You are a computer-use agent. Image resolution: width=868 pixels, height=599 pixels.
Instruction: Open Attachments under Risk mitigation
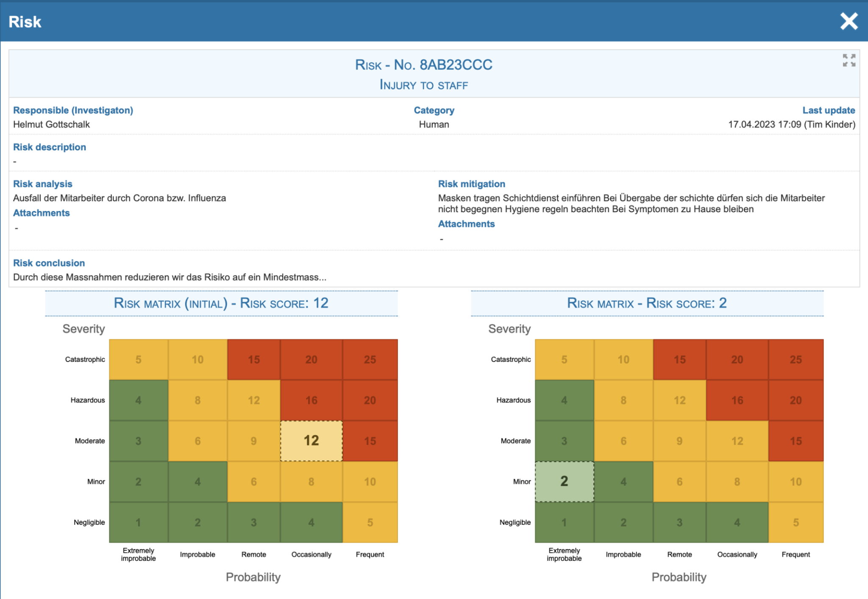coord(466,224)
